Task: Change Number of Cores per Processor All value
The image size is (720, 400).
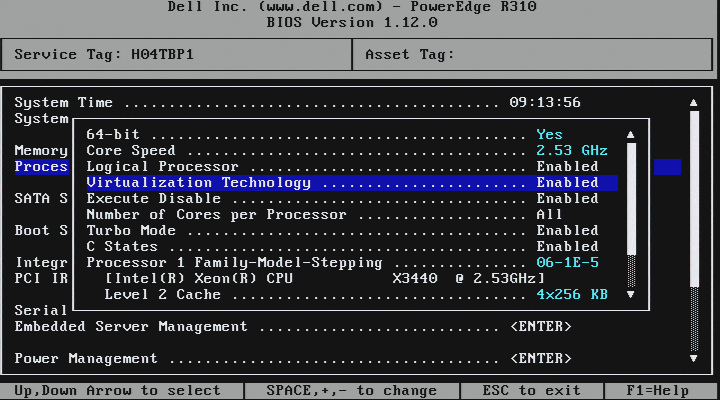Action: tap(549, 214)
